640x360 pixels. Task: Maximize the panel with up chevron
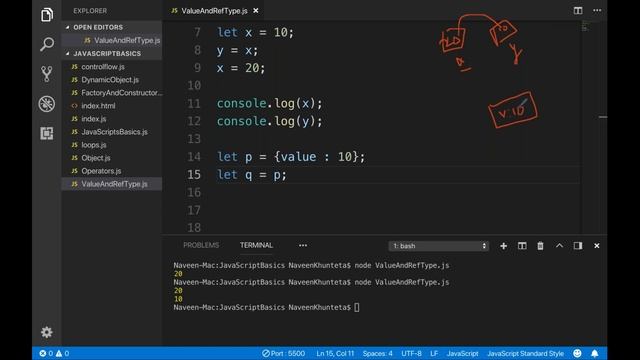[559, 246]
